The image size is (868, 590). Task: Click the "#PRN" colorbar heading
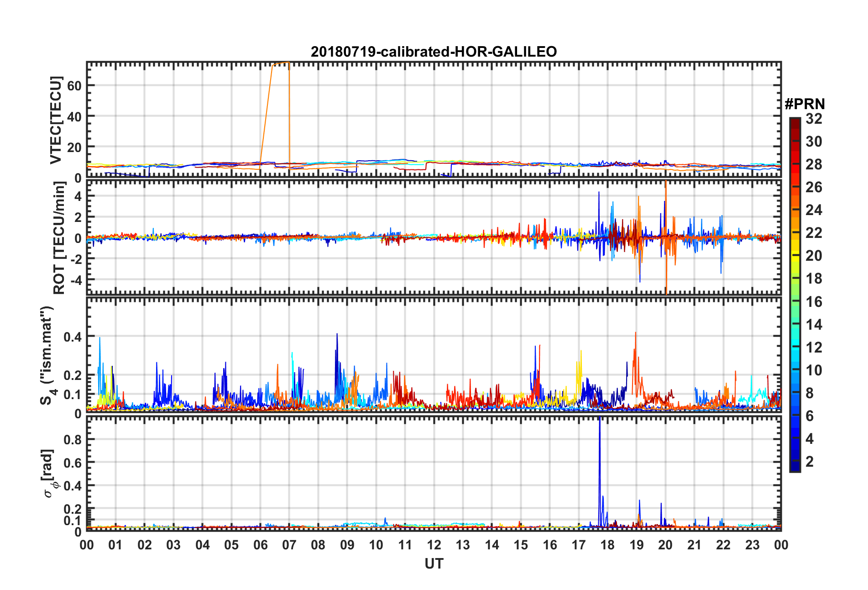point(805,104)
